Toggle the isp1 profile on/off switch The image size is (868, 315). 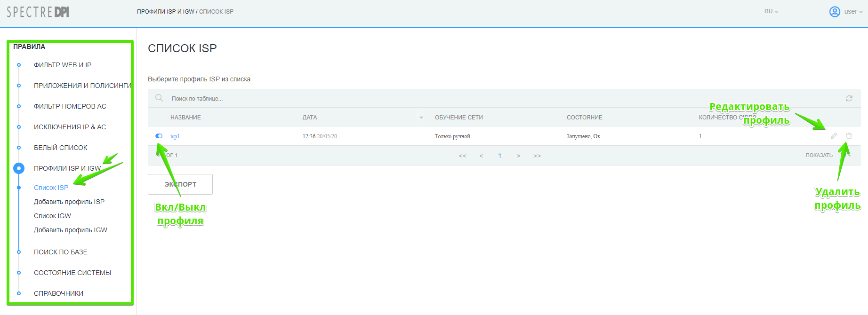(x=159, y=136)
